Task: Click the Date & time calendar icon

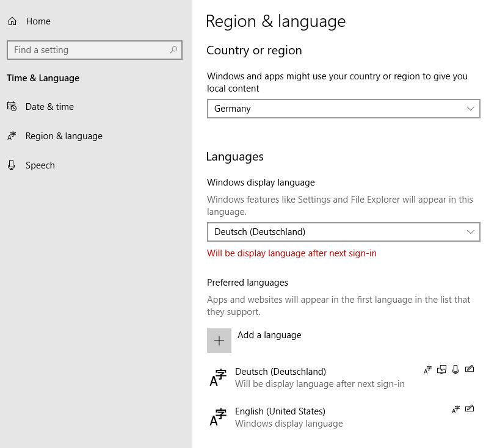Action: (12, 106)
